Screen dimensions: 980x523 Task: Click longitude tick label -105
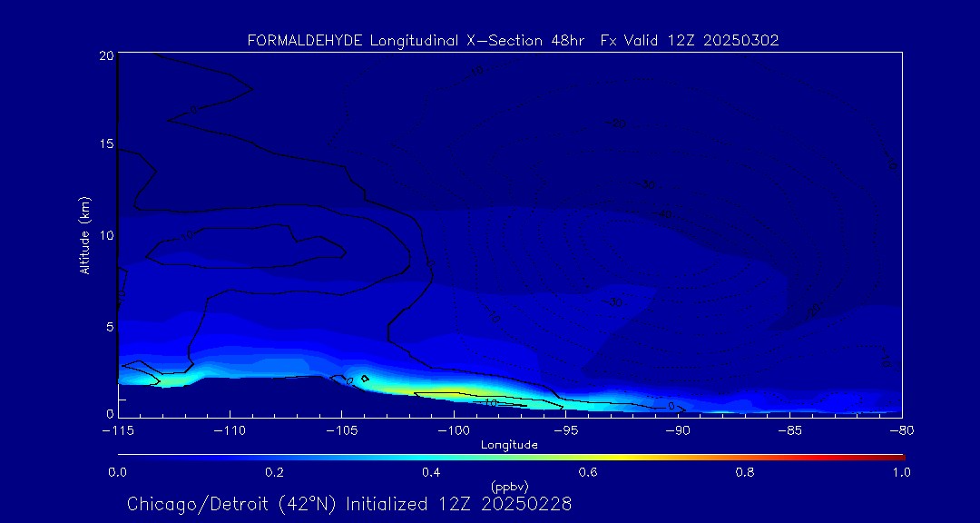(342, 430)
